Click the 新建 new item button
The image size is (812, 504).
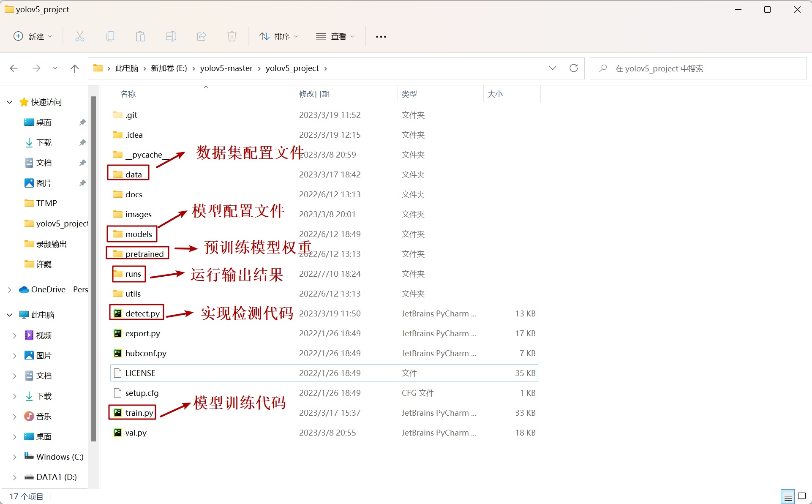click(33, 36)
